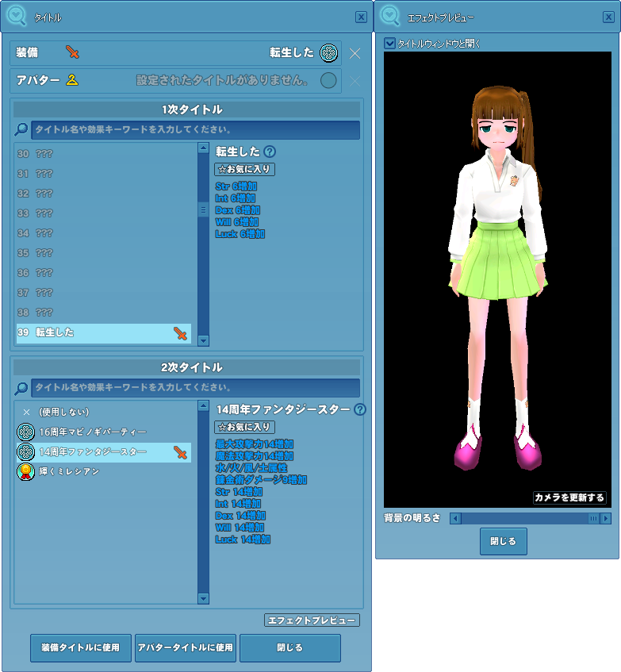
Task: Open help icon next to 14周年ファンタジースター
Action: click(360, 409)
